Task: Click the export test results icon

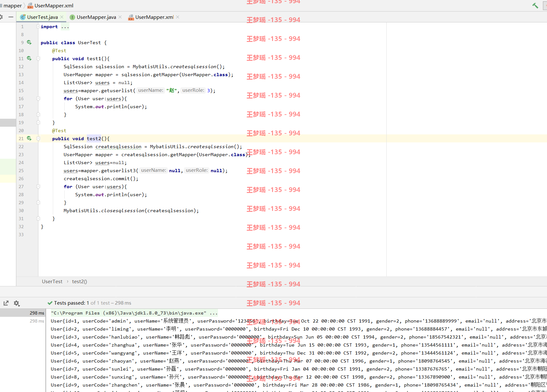Action: tap(6, 303)
